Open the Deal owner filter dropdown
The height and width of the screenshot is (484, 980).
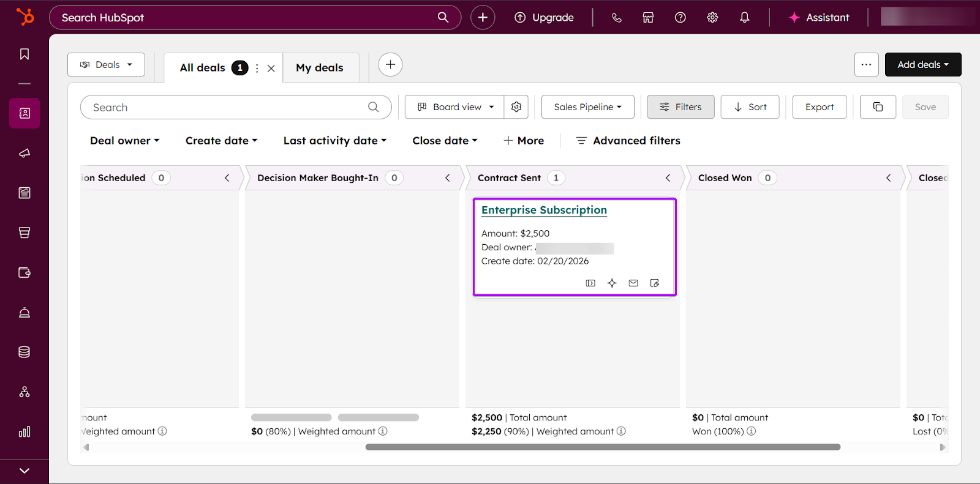click(x=125, y=141)
